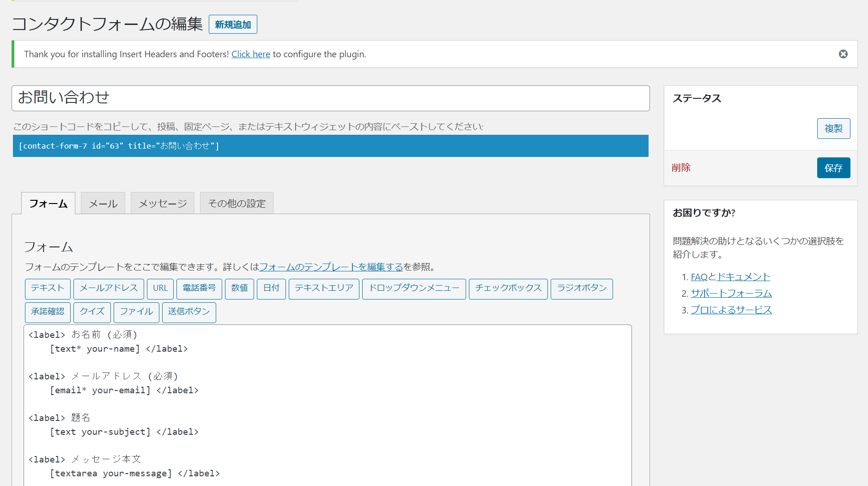The width and height of the screenshot is (868, 486).
Task: Click the お困りですか? panel heading
Action: pos(704,213)
